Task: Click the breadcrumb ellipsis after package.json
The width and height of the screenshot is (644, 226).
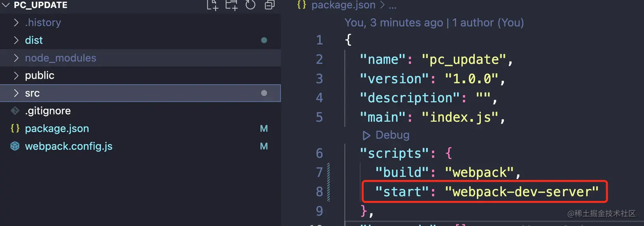Action: click(x=393, y=5)
